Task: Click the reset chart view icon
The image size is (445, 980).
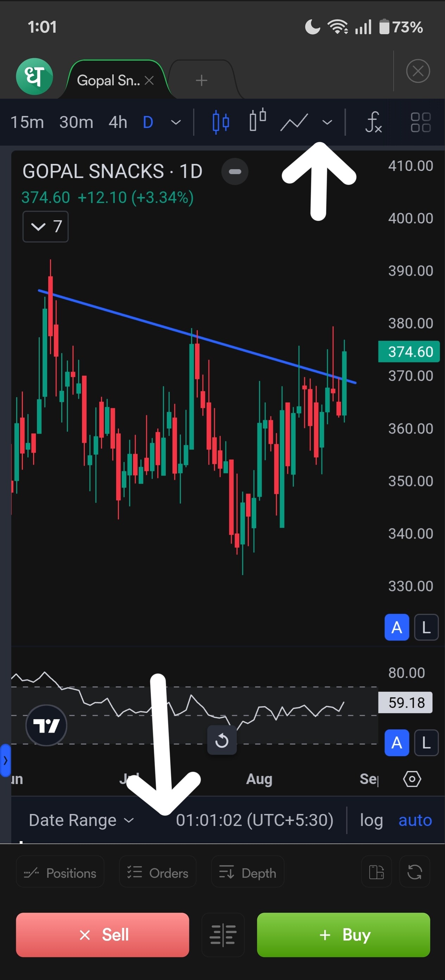Action: (221, 740)
